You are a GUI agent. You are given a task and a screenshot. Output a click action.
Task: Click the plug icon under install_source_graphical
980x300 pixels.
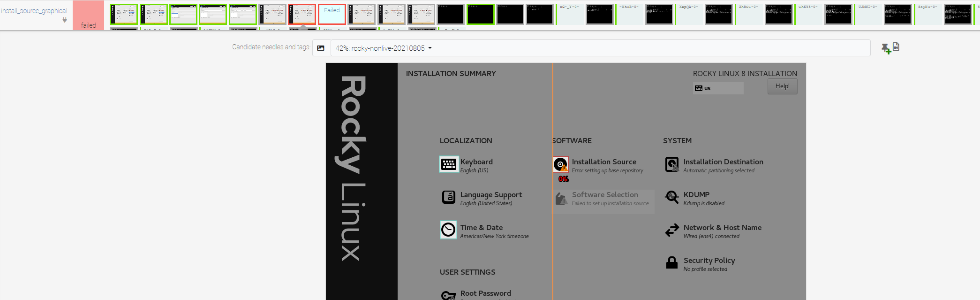click(65, 20)
